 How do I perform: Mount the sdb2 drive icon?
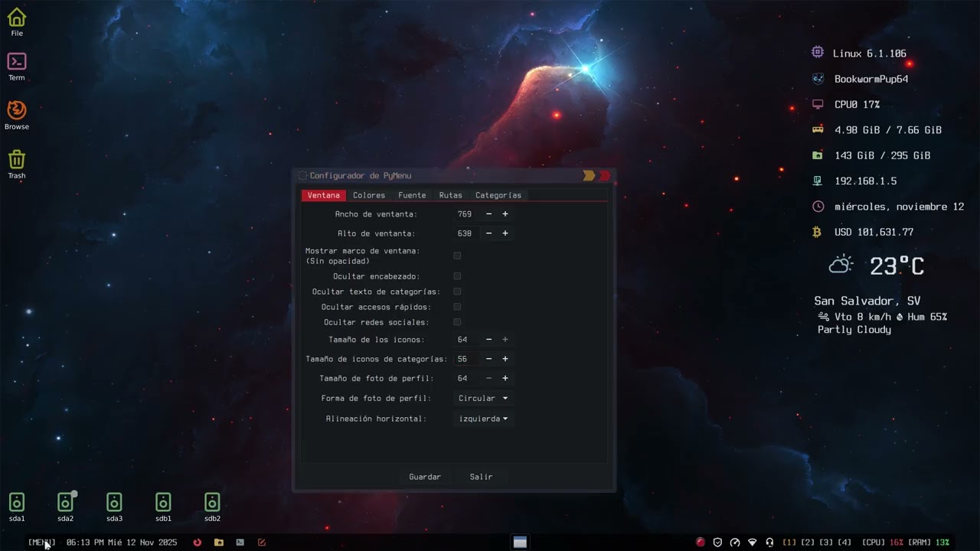[212, 504]
